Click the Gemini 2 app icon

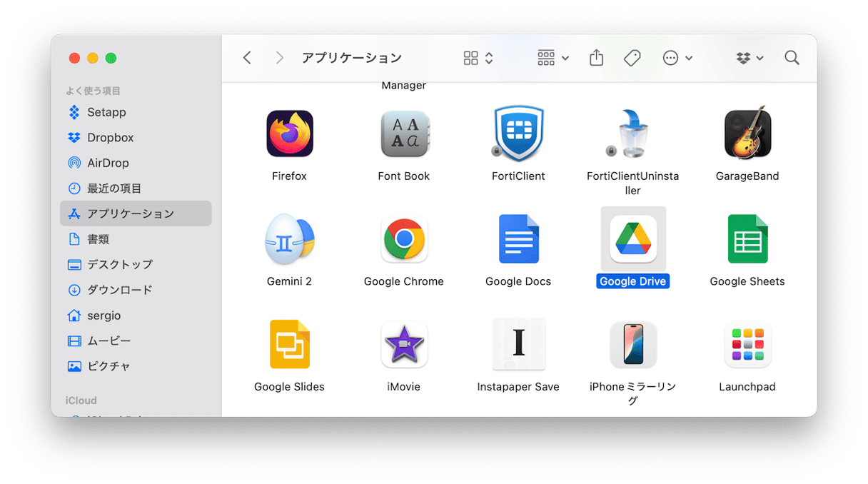[289, 239]
